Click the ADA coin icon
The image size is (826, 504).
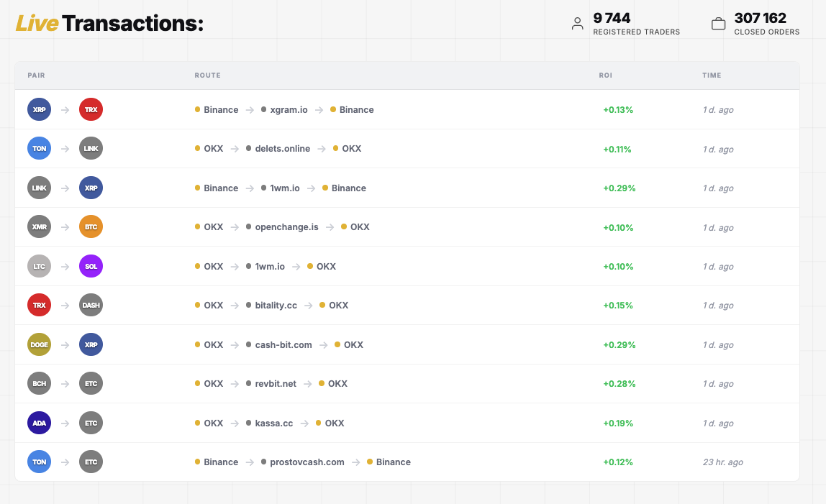[x=39, y=423]
